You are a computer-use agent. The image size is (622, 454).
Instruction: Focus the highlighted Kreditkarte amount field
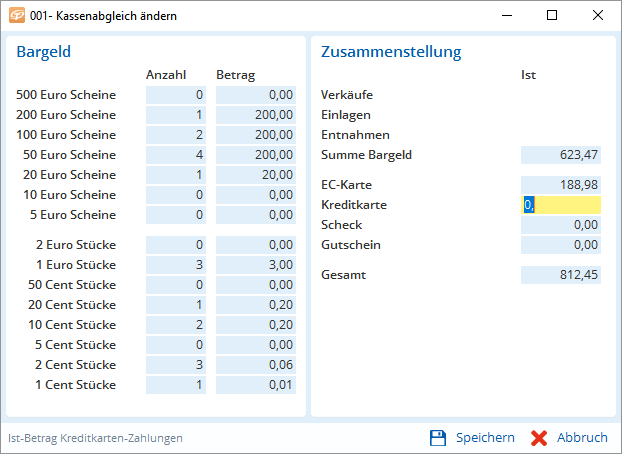pyautogui.click(x=561, y=205)
